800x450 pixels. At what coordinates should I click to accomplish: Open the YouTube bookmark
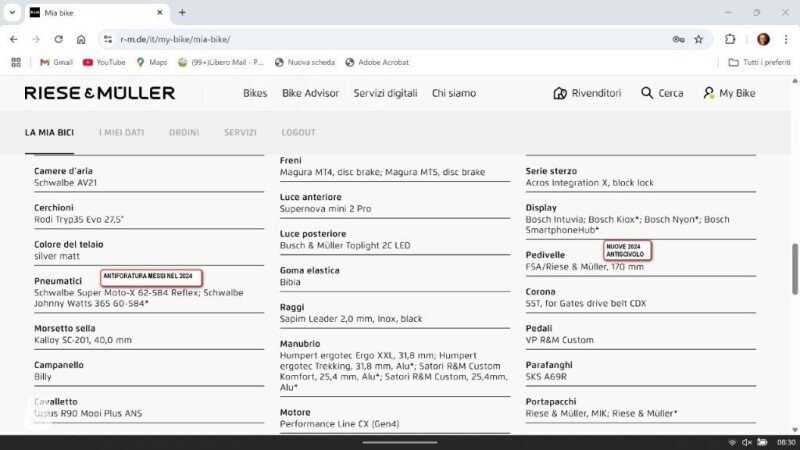(x=104, y=62)
